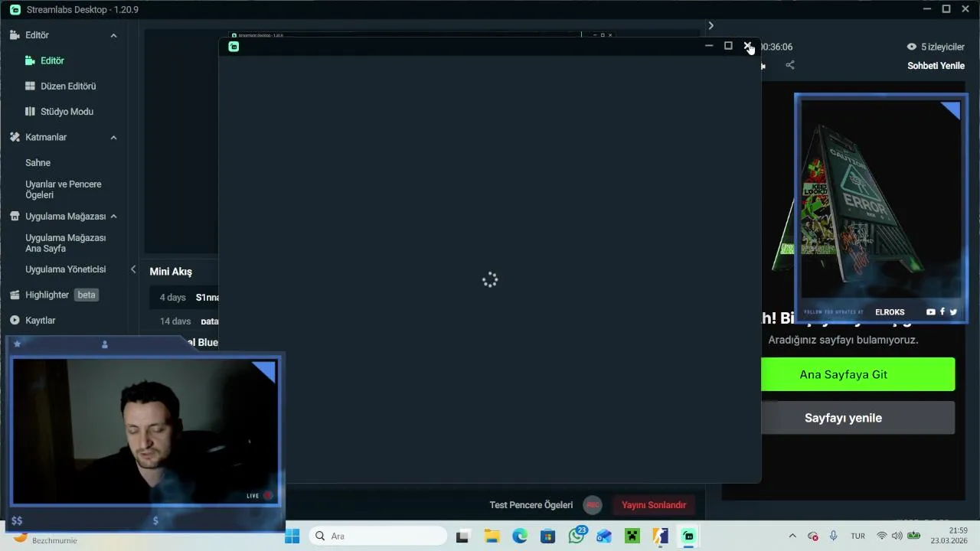Click Yayını Sonlandır to end stream
Viewport: 980px width, 551px height.
[x=654, y=505]
